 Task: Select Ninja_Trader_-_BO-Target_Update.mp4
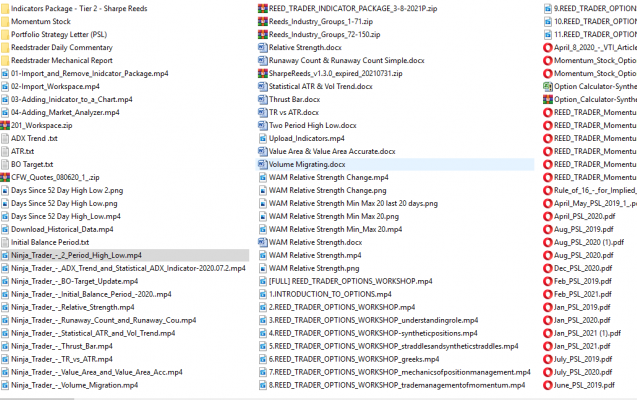75,281
